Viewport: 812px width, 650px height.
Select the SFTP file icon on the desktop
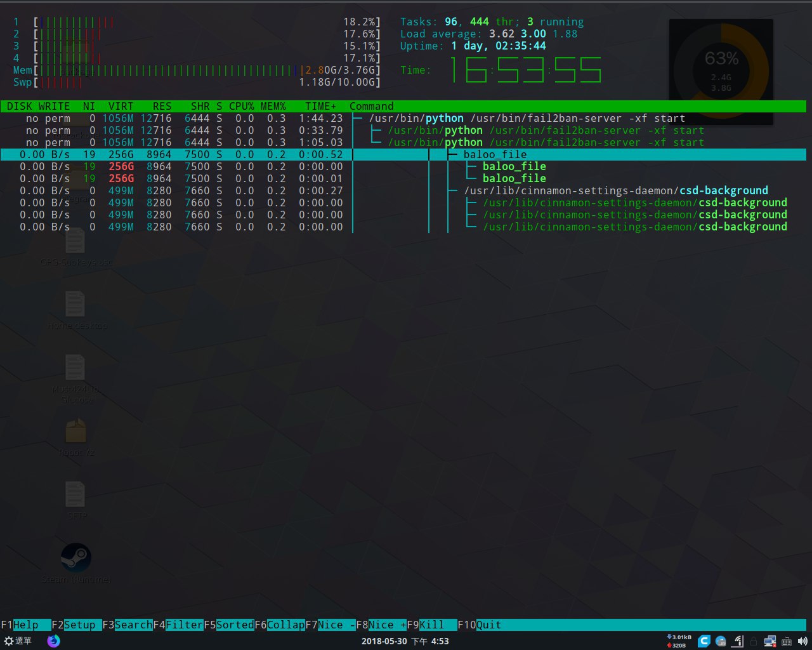click(75, 495)
